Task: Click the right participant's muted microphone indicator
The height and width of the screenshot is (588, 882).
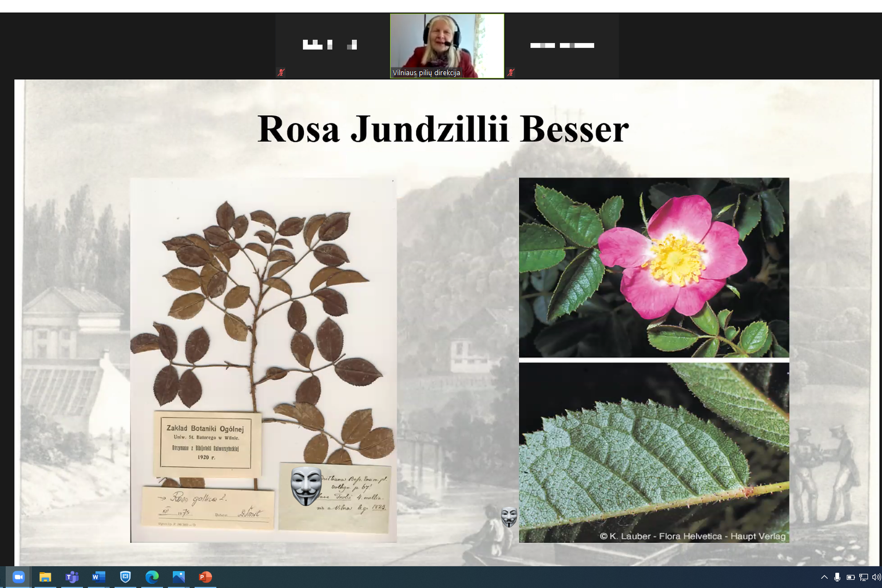Action: pos(511,72)
